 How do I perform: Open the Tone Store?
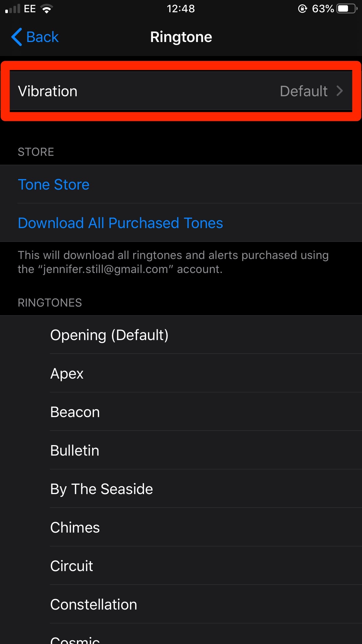[x=54, y=184]
